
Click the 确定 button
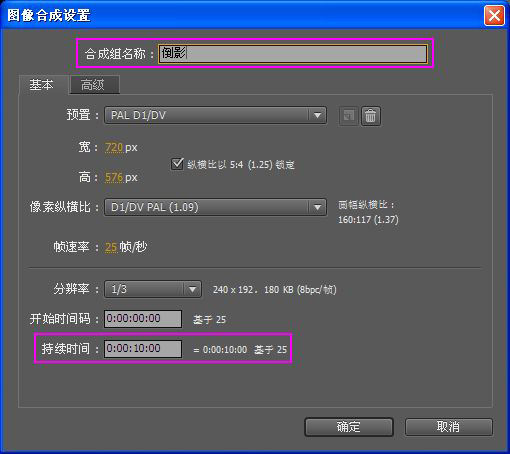pos(349,427)
